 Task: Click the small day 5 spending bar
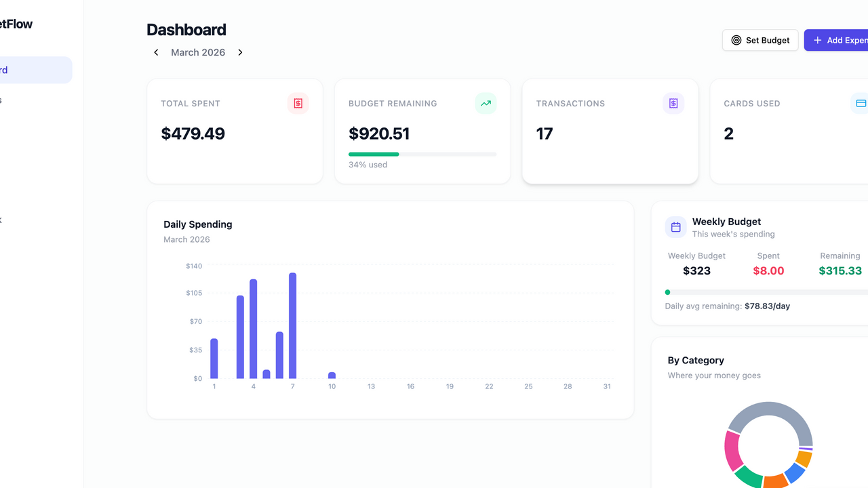[x=267, y=374]
